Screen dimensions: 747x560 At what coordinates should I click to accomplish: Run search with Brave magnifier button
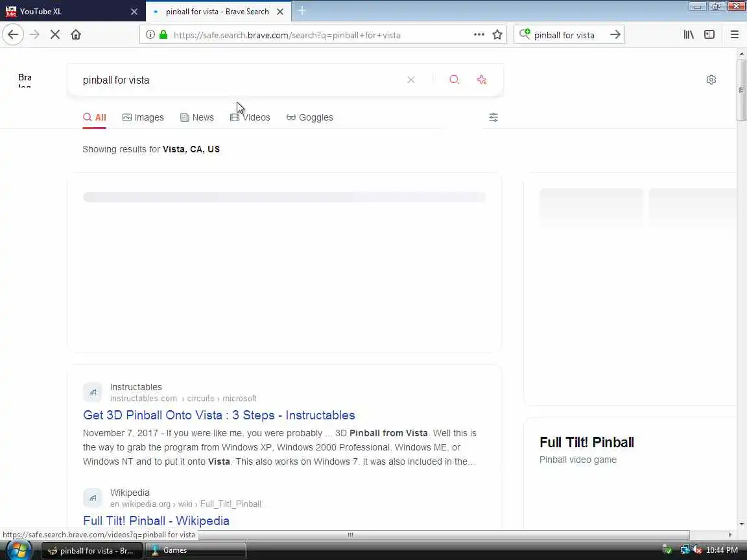click(x=455, y=80)
